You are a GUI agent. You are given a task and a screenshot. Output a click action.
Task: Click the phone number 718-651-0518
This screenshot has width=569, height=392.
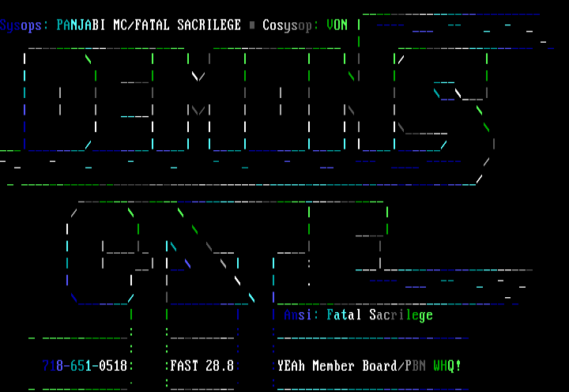(85, 366)
